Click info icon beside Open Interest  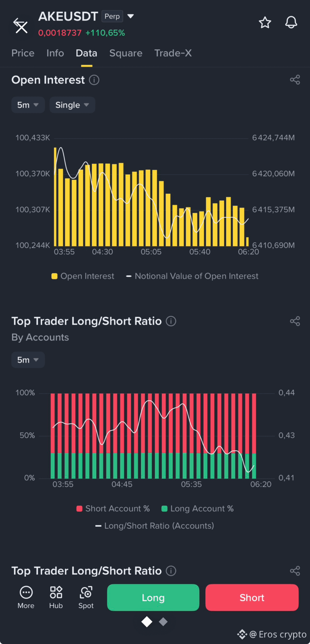coord(94,80)
